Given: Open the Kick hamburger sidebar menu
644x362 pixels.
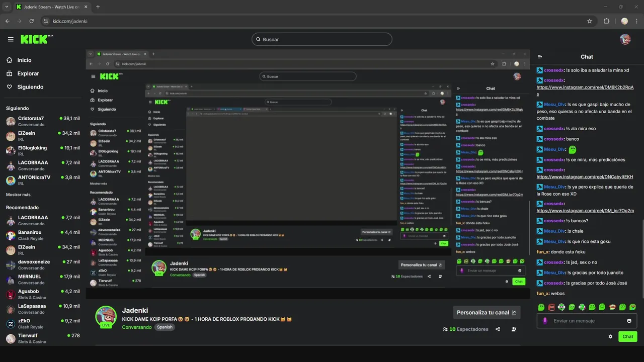Looking at the screenshot, I should [x=11, y=39].
